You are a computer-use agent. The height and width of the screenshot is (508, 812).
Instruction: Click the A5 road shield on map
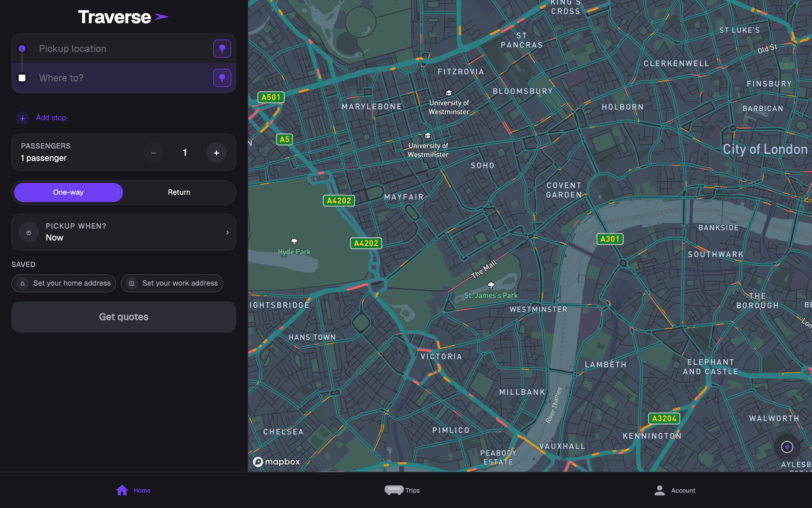tap(284, 139)
